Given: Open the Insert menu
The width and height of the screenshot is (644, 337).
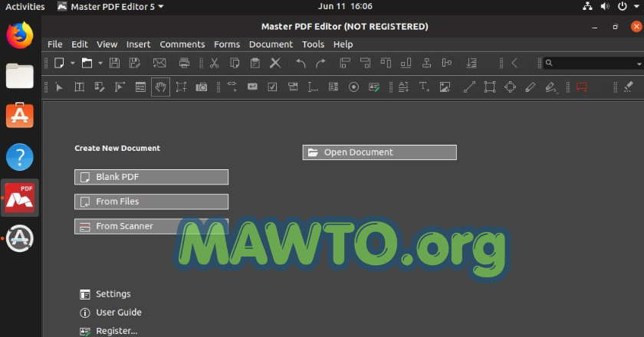Looking at the screenshot, I should [138, 44].
